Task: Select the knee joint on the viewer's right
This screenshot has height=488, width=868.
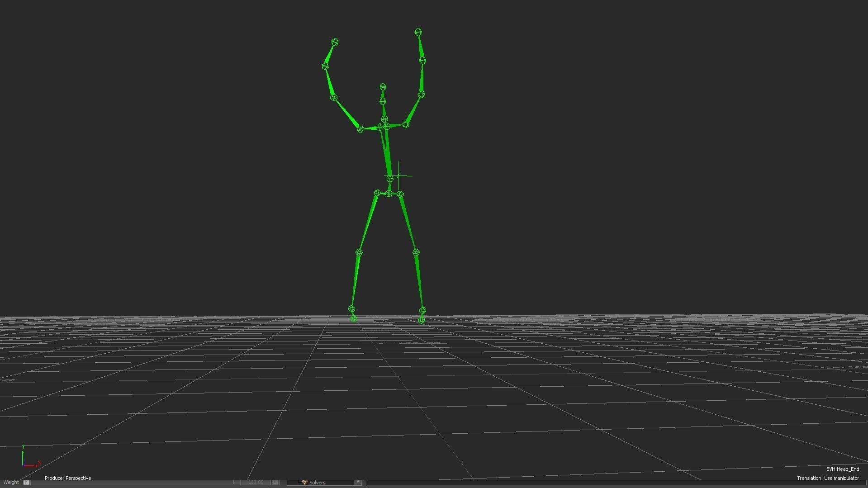Action: pyautogui.click(x=416, y=252)
